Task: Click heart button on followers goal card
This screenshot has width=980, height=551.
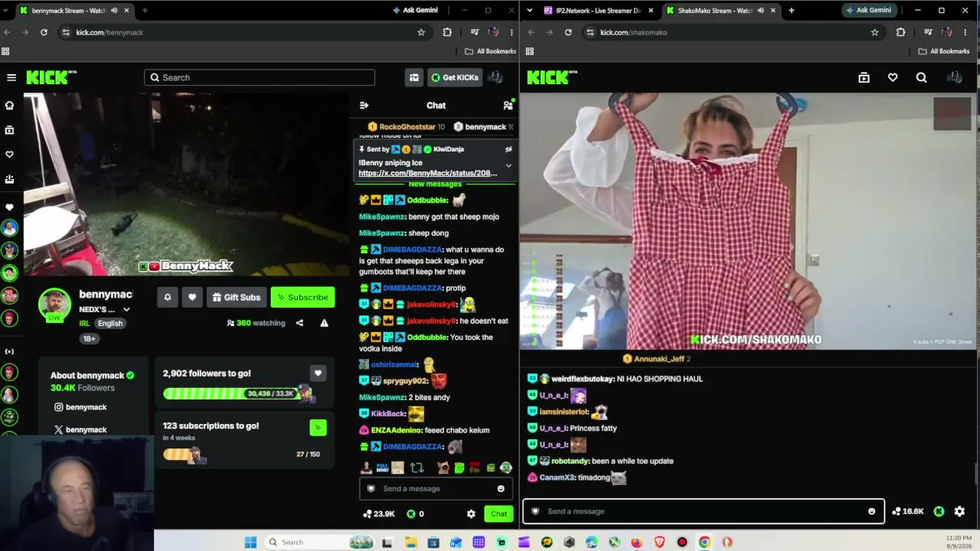Action: [x=318, y=373]
